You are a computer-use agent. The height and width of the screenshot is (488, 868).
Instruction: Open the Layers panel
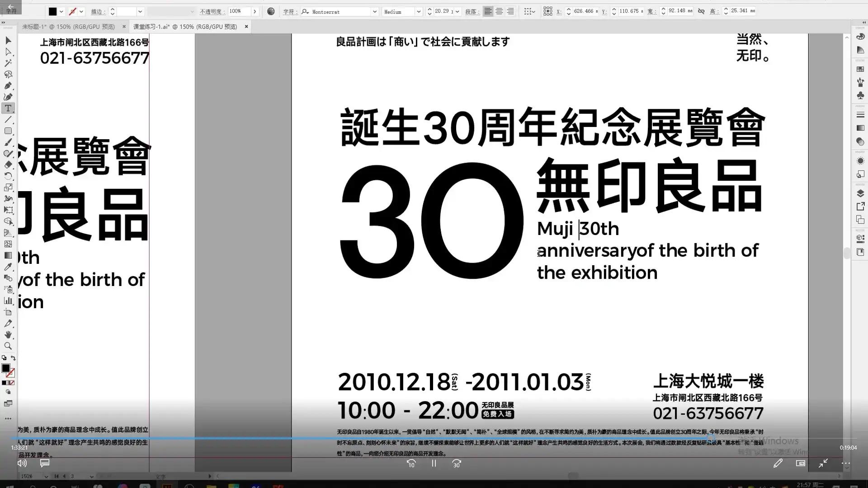point(861,192)
